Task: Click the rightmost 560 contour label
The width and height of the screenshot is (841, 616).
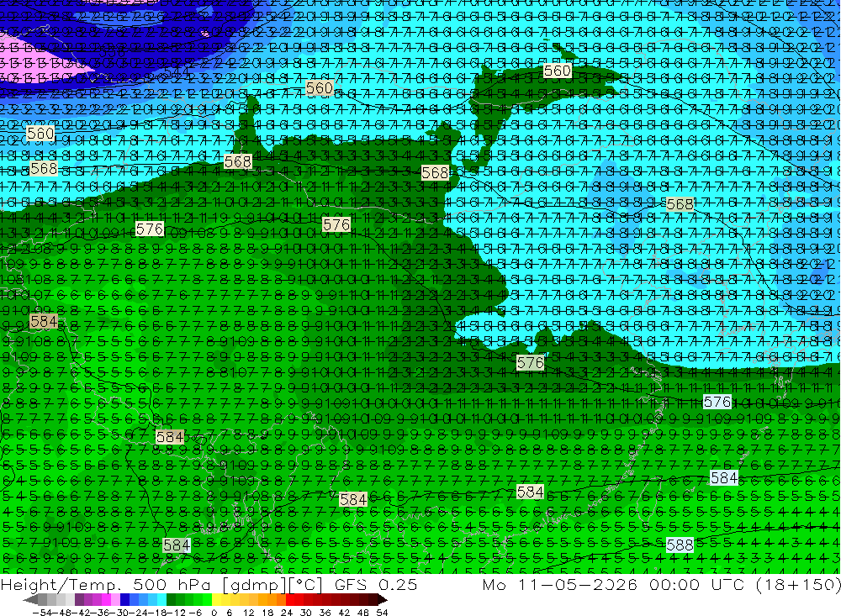Action: (x=558, y=71)
